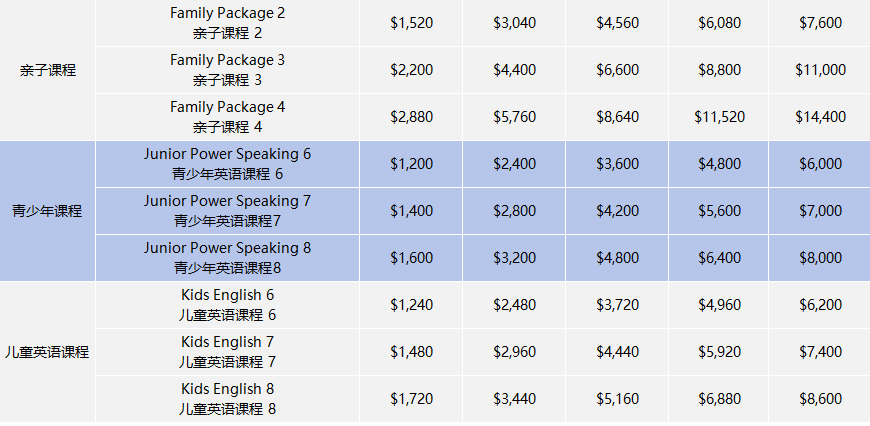This screenshot has width=870, height=426.
Task: Select the 儿童英语课程 category cell
Action: [x=47, y=352]
